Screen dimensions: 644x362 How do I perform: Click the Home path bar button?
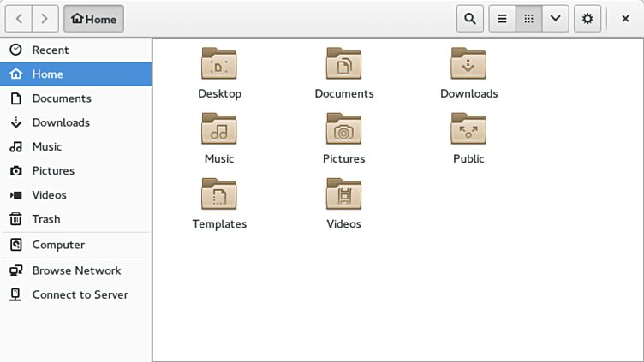tap(93, 19)
